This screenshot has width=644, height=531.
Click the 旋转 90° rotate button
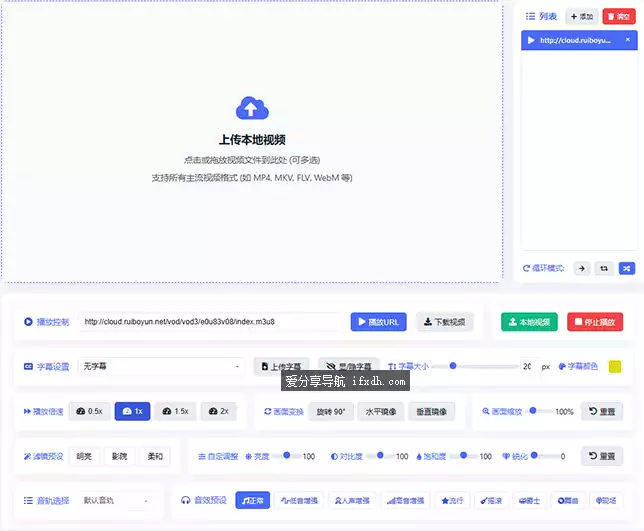pos(331,411)
